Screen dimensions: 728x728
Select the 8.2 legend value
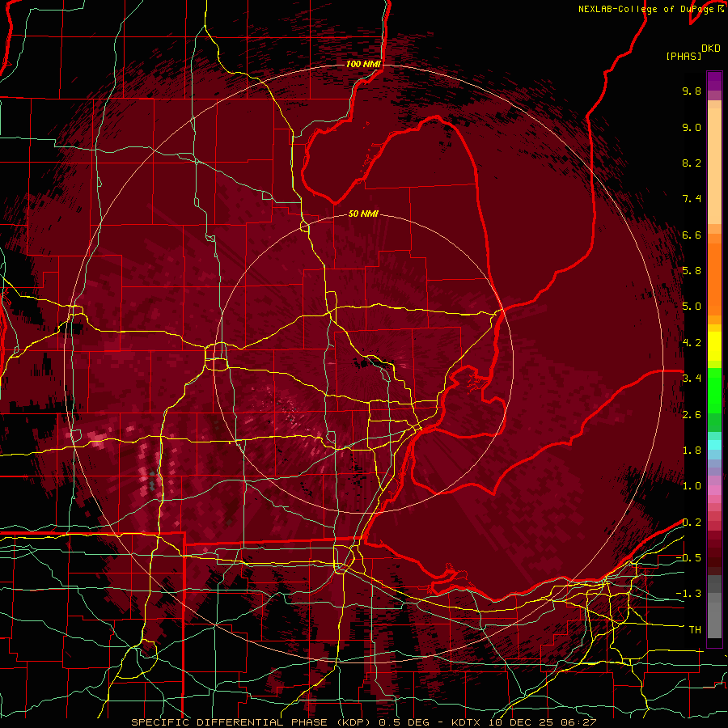pyautogui.click(x=692, y=163)
